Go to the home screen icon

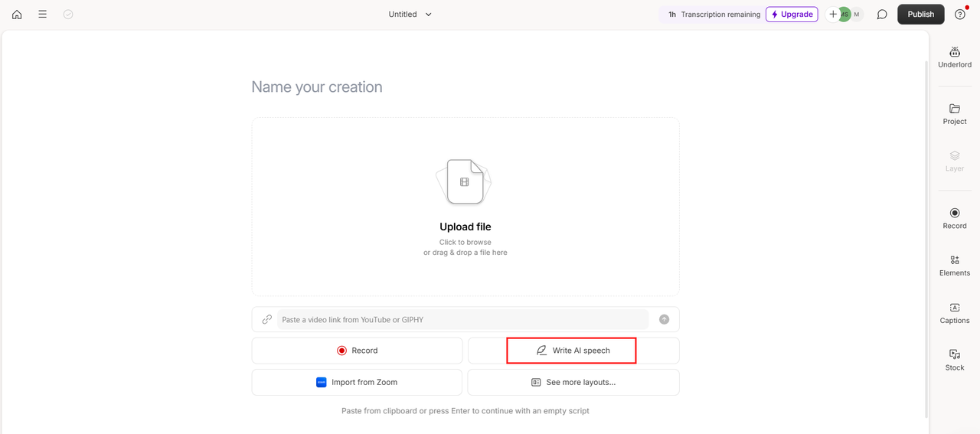coord(17,15)
